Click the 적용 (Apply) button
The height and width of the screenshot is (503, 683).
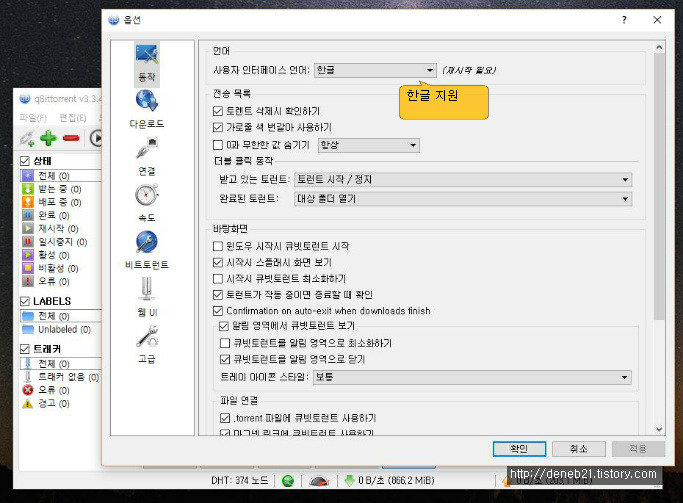click(x=638, y=449)
